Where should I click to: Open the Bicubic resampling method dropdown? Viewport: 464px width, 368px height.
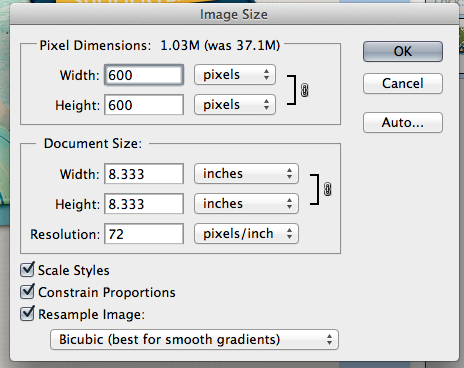coord(194,340)
